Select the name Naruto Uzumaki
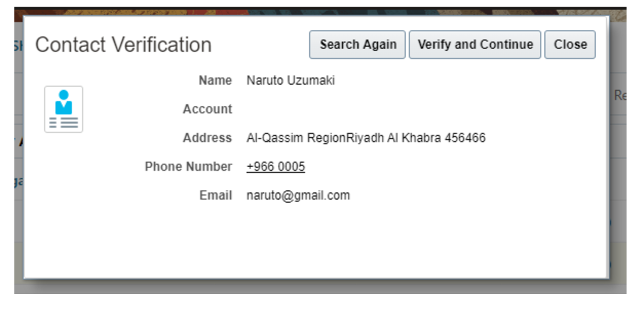Screen dimensions: 644x313 click(291, 81)
